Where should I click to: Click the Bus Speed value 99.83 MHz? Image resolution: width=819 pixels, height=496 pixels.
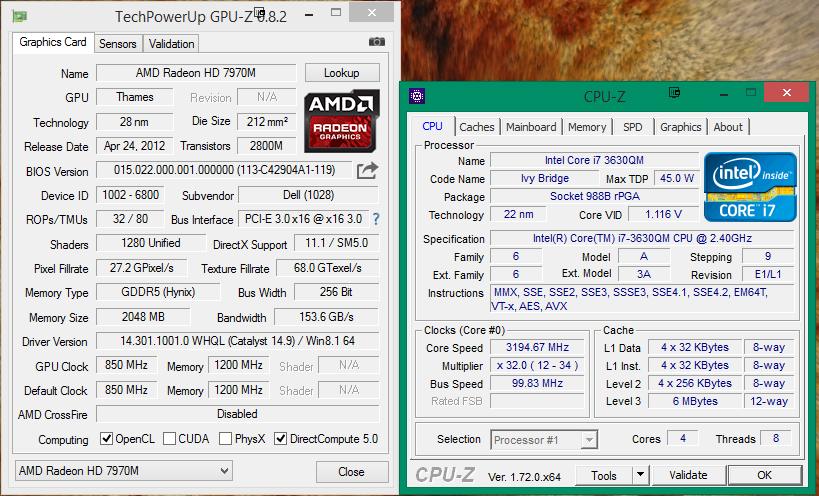click(x=537, y=383)
